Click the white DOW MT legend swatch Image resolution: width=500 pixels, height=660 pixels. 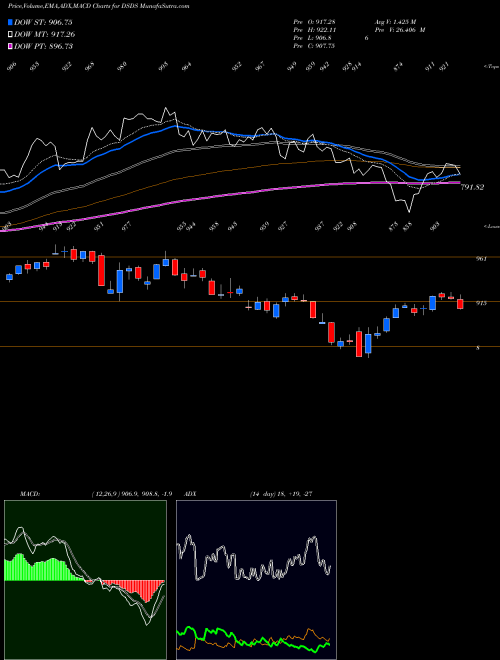[10, 34]
